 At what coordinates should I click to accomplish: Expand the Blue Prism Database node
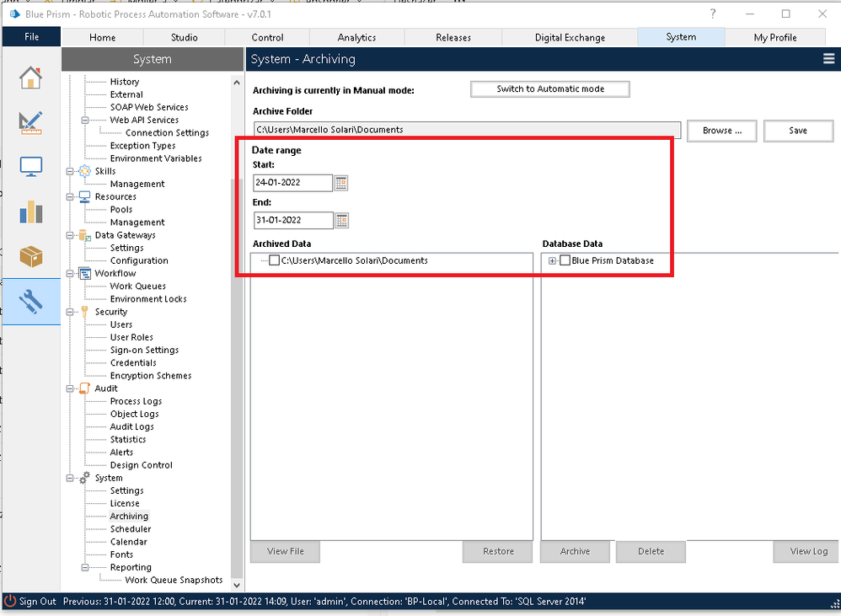(552, 261)
